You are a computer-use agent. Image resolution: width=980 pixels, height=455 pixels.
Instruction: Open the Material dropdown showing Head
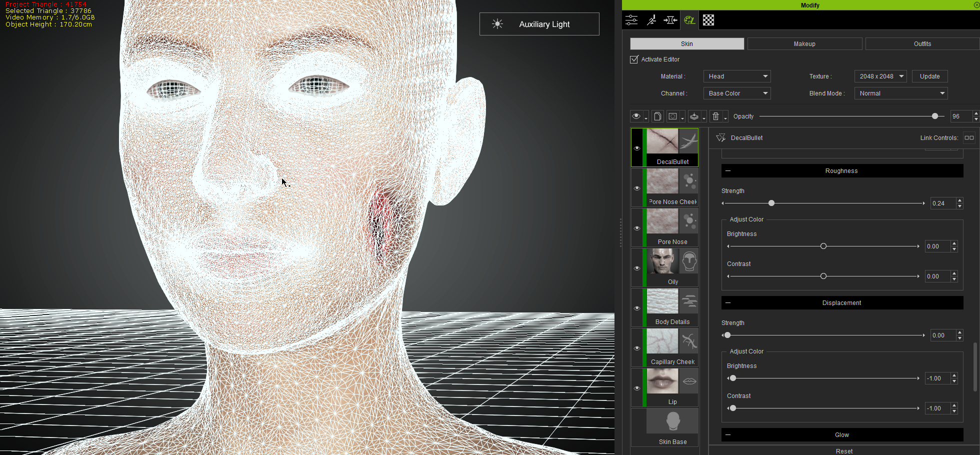[737, 76]
